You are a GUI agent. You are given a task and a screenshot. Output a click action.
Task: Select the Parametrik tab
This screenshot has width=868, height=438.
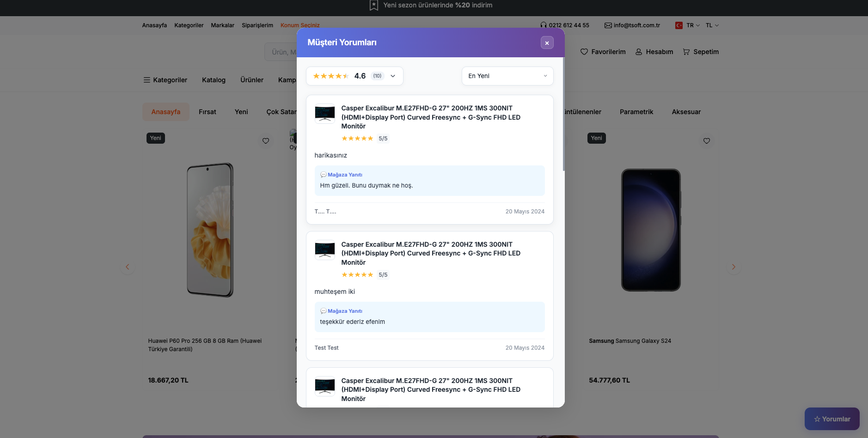636,112
